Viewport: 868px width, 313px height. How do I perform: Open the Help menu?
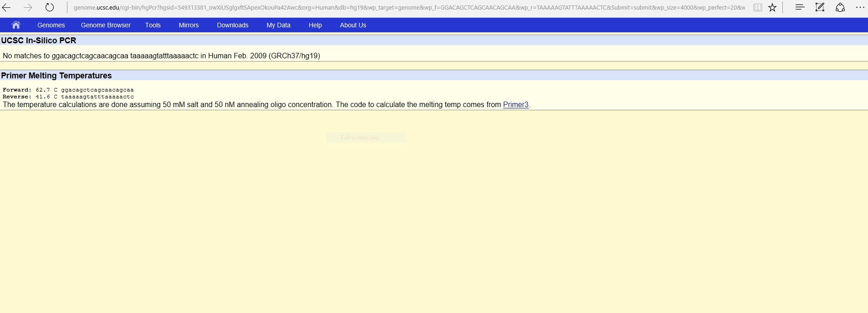315,25
